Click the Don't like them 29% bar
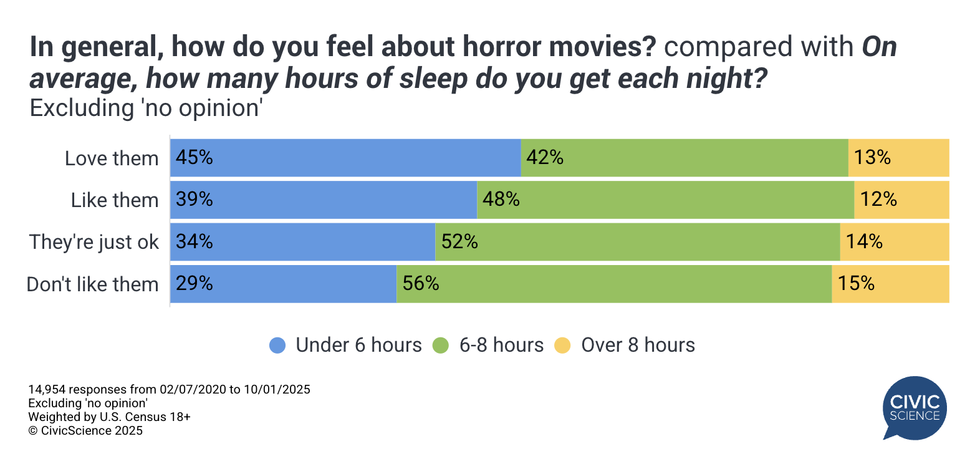Viewport: 980px width, 469px height. 284,284
